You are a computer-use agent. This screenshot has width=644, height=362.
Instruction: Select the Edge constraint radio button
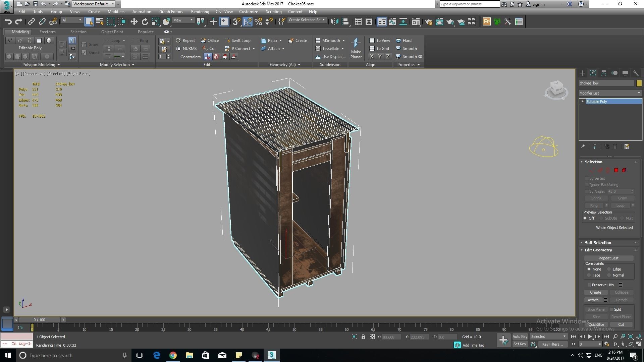coord(609,269)
